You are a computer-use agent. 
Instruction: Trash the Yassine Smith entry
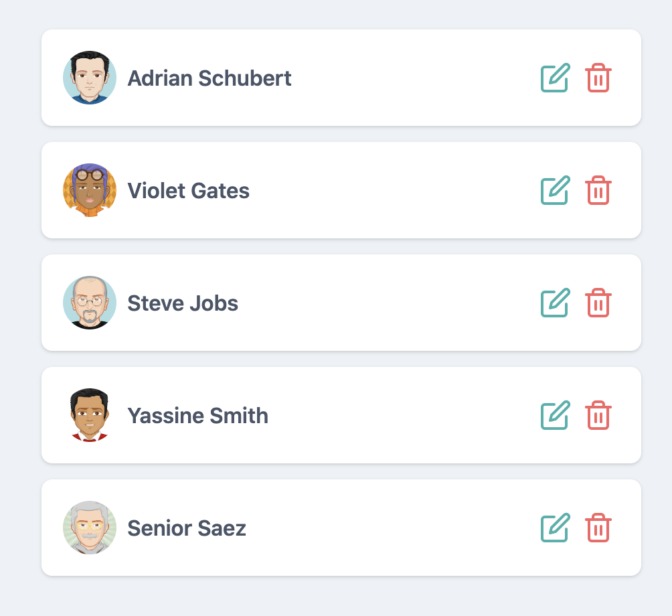click(598, 415)
